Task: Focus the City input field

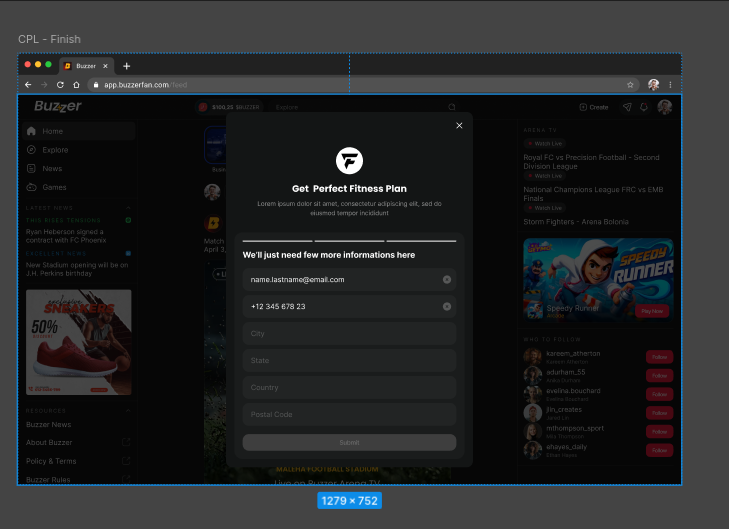Action: coord(349,333)
